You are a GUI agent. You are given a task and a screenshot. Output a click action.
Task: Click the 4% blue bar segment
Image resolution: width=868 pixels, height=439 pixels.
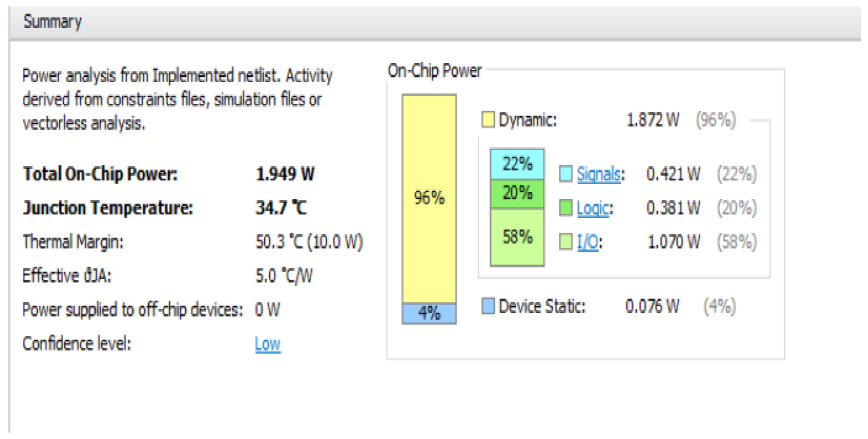429,313
